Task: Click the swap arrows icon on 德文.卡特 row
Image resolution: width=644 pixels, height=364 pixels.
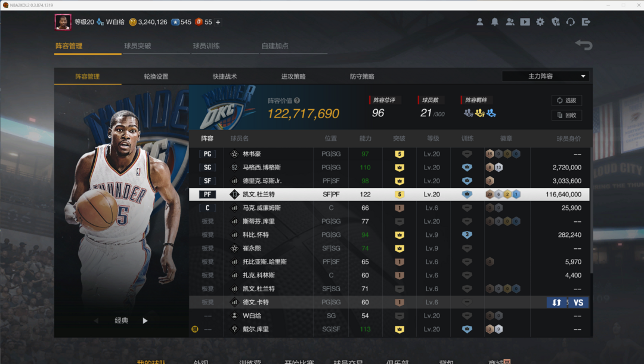Action: [556, 303]
